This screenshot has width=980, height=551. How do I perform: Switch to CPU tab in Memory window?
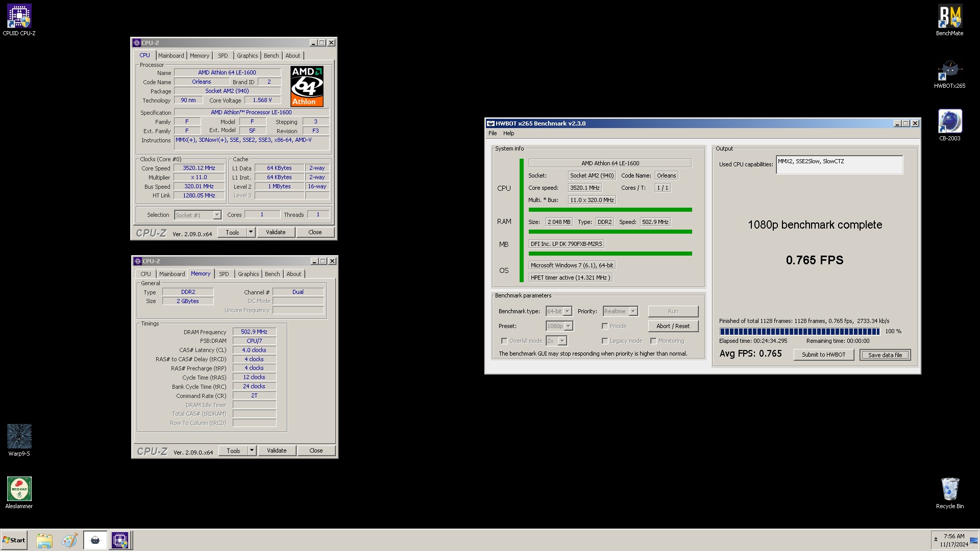click(146, 274)
